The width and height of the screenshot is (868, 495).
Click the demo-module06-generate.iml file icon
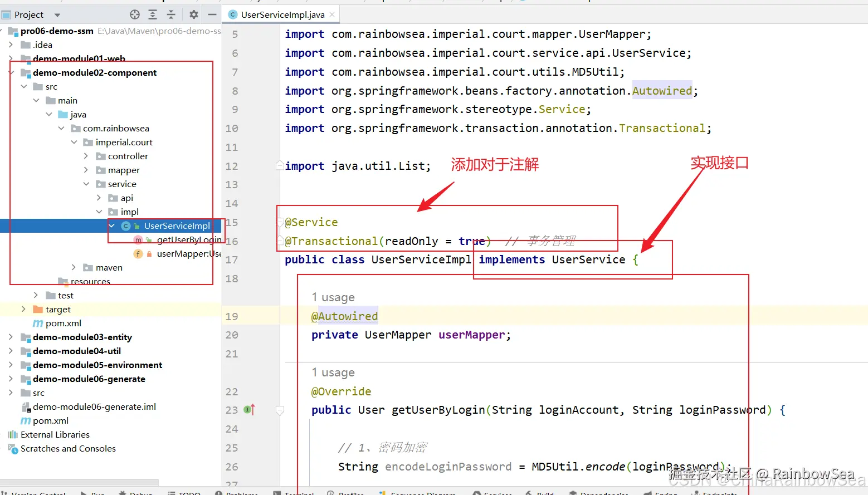click(x=26, y=406)
